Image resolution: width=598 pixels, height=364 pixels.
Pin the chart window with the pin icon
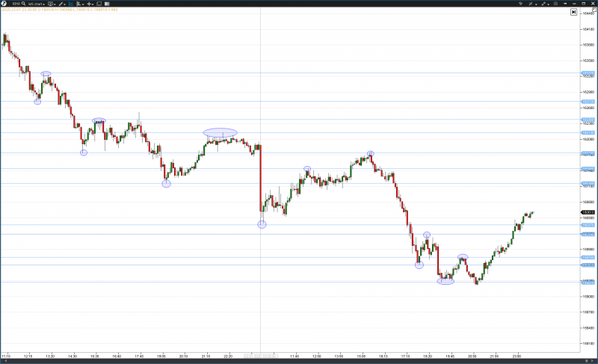pos(565,4)
